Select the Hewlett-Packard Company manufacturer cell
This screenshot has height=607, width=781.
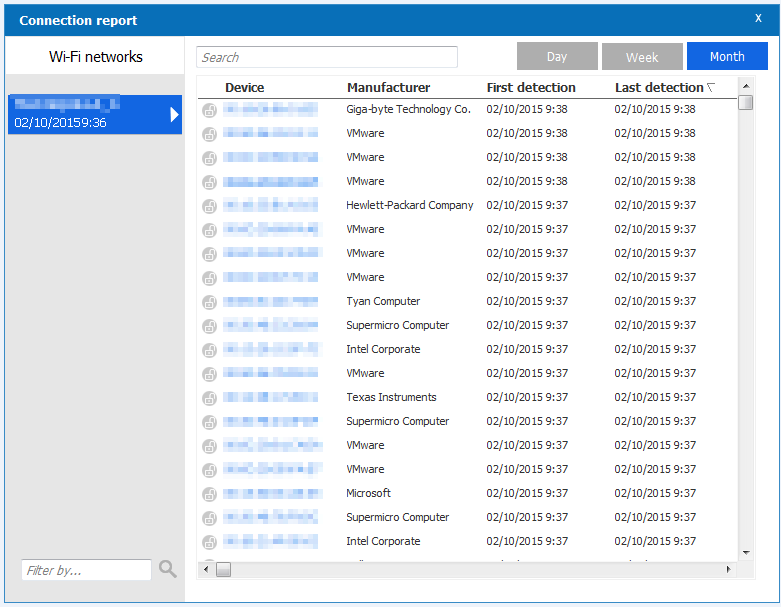[409, 205]
